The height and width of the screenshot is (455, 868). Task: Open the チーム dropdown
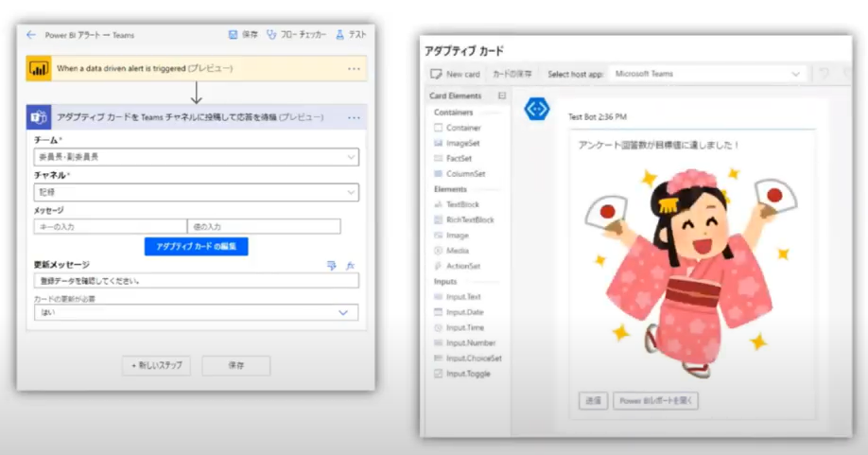point(196,157)
